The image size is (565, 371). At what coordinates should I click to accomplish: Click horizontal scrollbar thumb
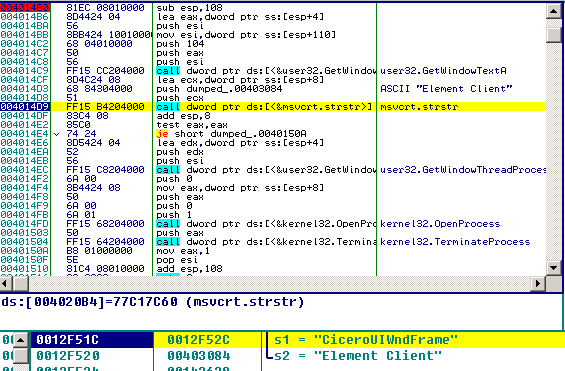(21, 284)
